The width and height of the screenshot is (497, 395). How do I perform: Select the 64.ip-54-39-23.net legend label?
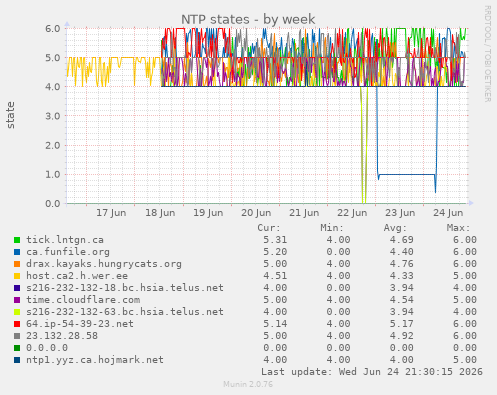click(x=80, y=324)
